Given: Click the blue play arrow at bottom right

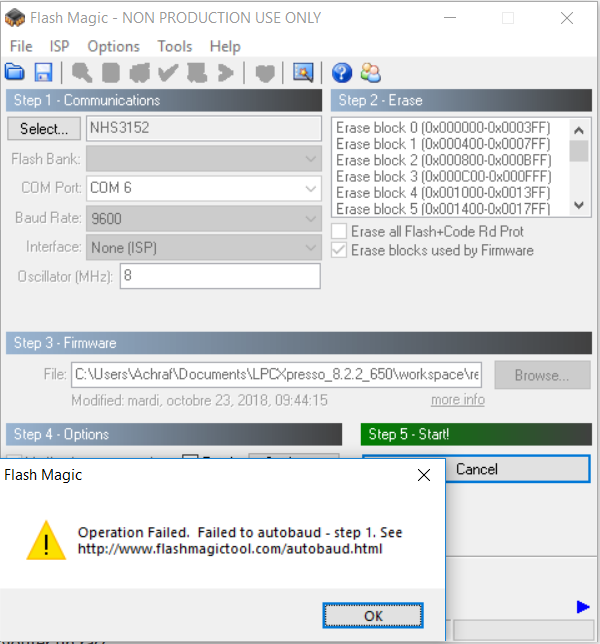Looking at the screenshot, I should 583,607.
